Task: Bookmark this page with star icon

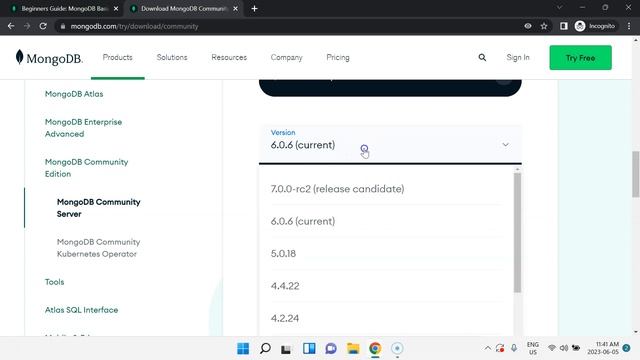Action: tap(544, 26)
